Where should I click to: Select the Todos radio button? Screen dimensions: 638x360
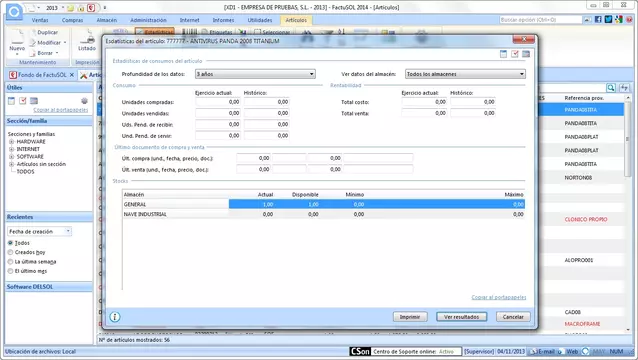(11, 243)
